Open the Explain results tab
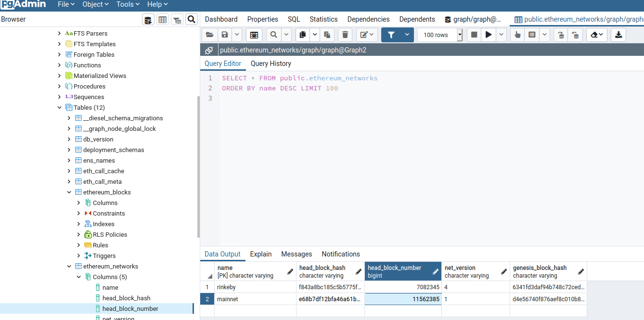Screen dimensions: 644x320 point(261,254)
